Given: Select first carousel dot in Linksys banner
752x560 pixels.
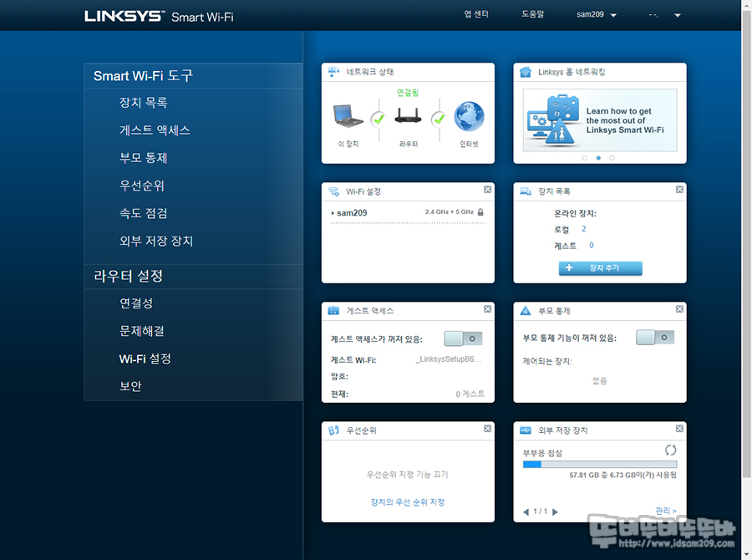Looking at the screenshot, I should click(x=584, y=158).
